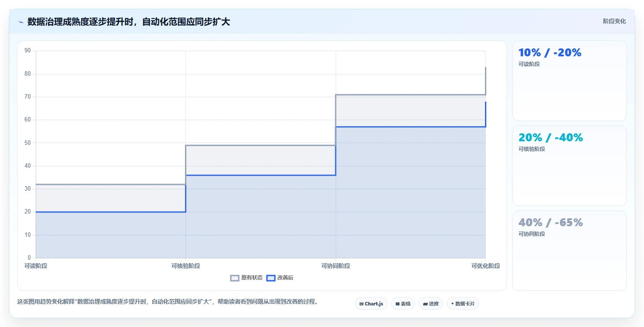Click the description sentence below the chart
This screenshot has width=644, height=327.
point(167,302)
